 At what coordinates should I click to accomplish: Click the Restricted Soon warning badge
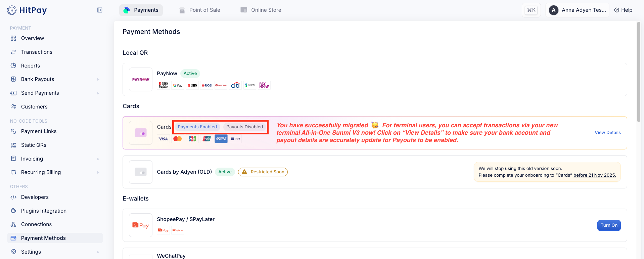click(x=263, y=172)
